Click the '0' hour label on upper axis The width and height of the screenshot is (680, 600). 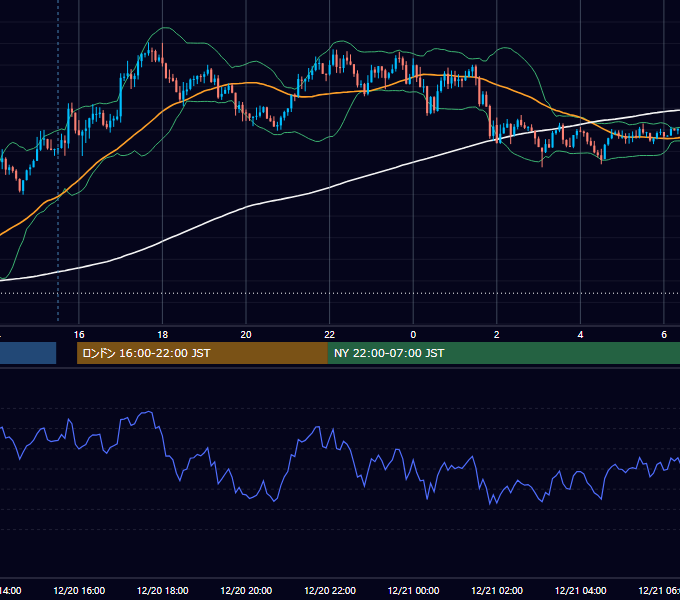[x=413, y=335]
